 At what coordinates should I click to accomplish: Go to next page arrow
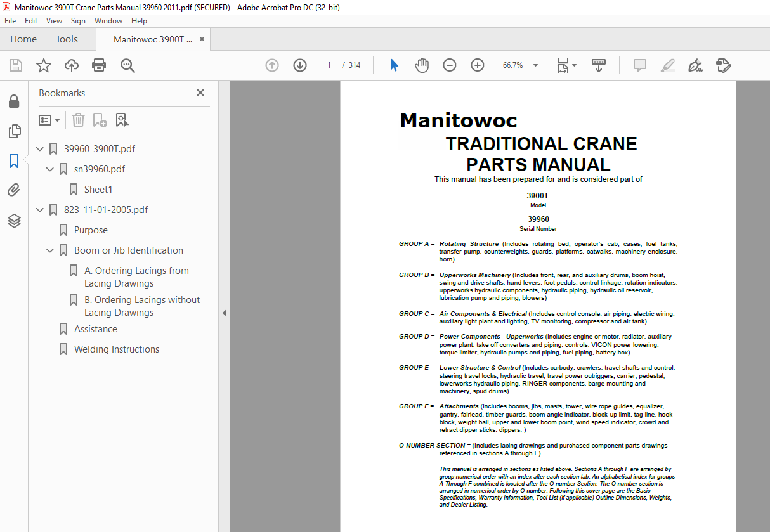pos(300,65)
